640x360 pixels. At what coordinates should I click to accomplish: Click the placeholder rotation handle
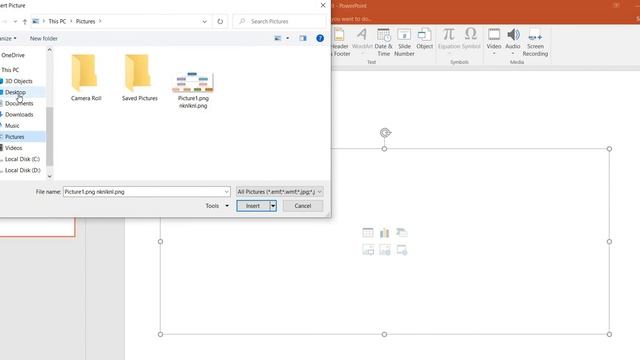[x=385, y=133]
